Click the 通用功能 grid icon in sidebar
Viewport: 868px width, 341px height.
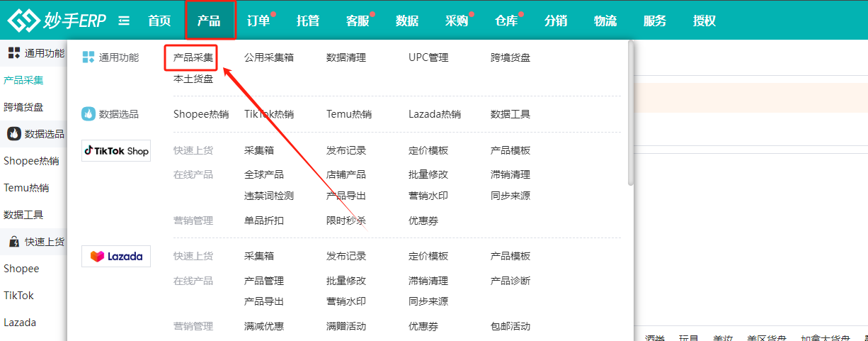(14, 52)
